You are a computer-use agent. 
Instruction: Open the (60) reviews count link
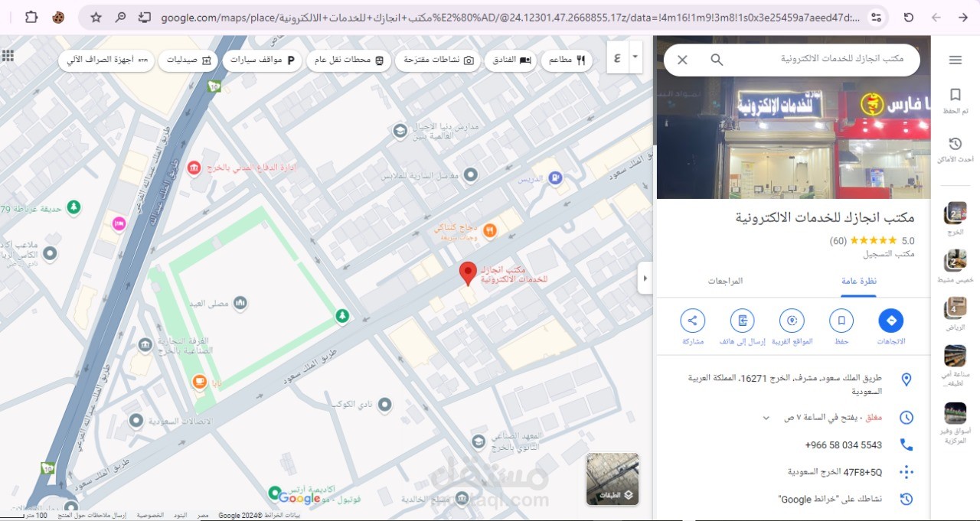point(838,240)
